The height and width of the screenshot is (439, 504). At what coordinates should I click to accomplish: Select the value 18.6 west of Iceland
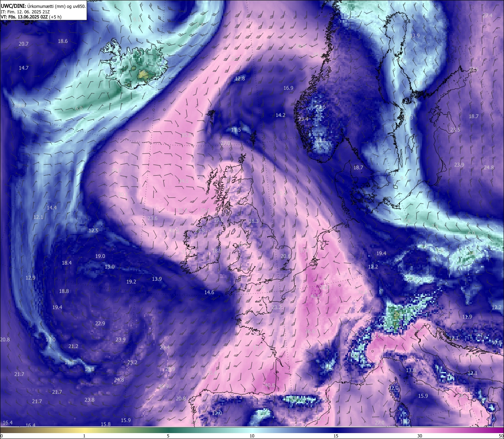tap(63, 41)
